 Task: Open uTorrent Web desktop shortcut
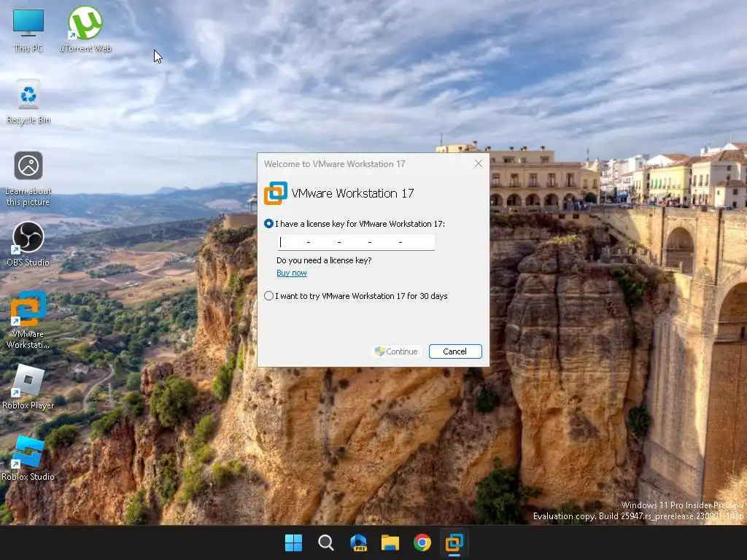[x=85, y=29]
